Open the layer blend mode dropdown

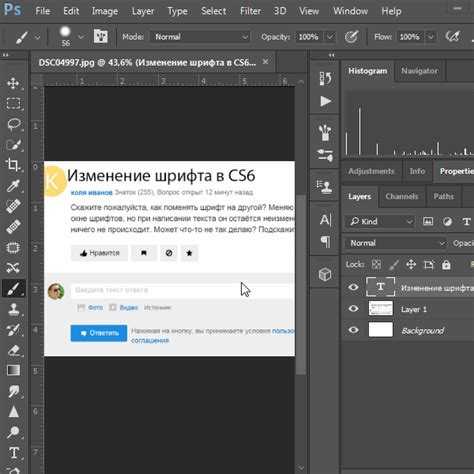pos(396,243)
